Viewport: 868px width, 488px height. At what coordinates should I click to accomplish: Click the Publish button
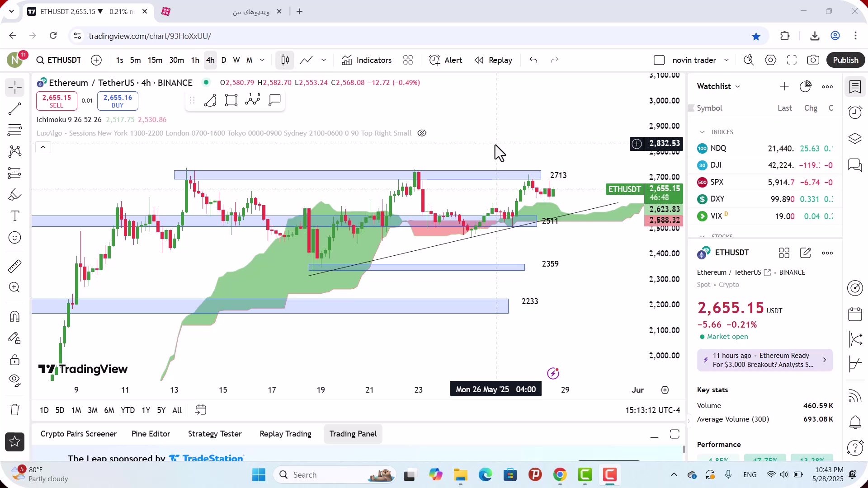(845, 60)
